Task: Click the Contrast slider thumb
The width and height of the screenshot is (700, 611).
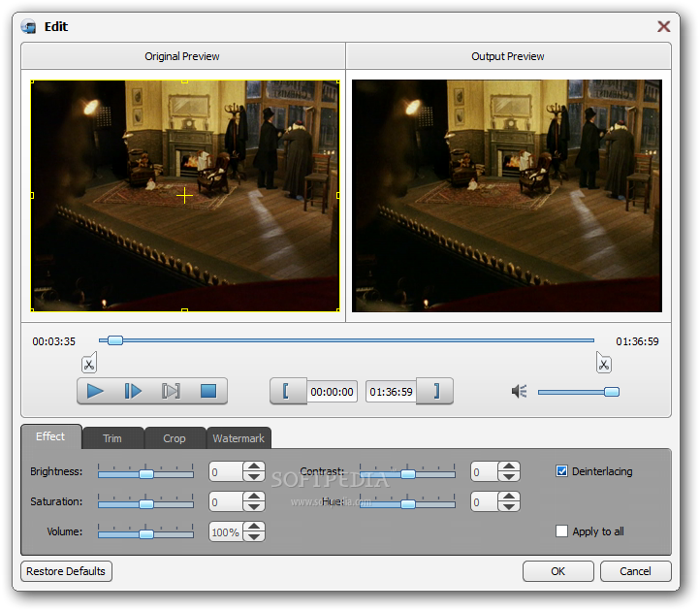Action: tap(408, 474)
